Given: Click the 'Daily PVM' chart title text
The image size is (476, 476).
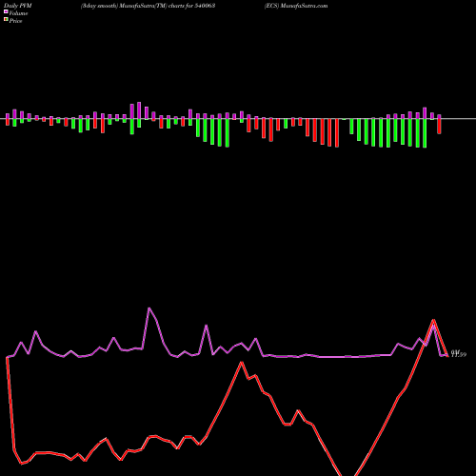Looking at the screenshot, I should 18,6.
